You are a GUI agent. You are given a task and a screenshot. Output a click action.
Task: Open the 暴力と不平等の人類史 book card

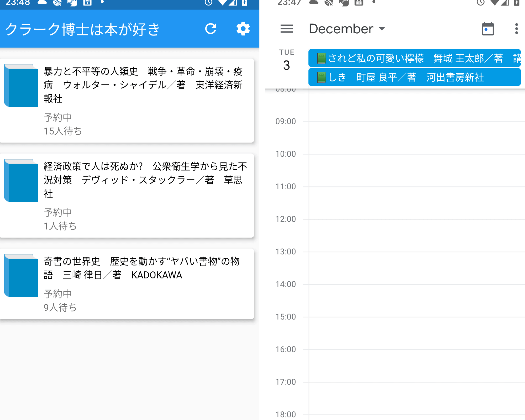pyautogui.click(x=127, y=101)
